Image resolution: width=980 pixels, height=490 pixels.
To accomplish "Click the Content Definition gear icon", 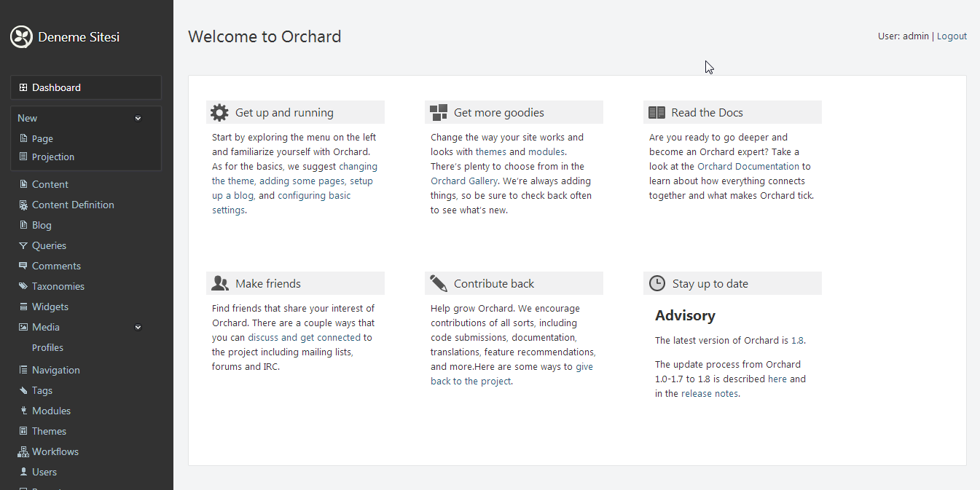I will click(23, 205).
